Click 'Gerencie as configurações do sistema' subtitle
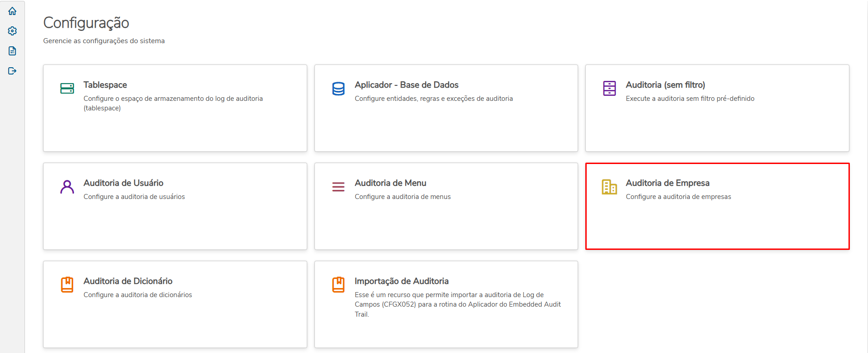Screen dimensions: 868x353 tap(104, 41)
